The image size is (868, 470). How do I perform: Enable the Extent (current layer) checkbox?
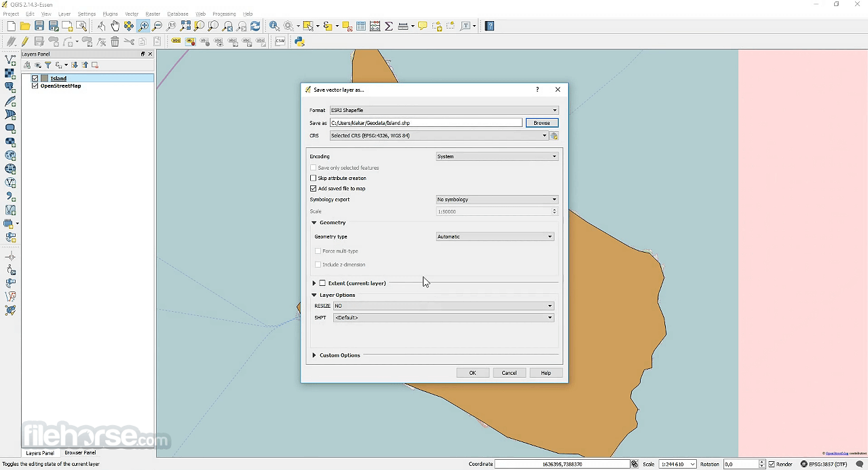point(322,283)
